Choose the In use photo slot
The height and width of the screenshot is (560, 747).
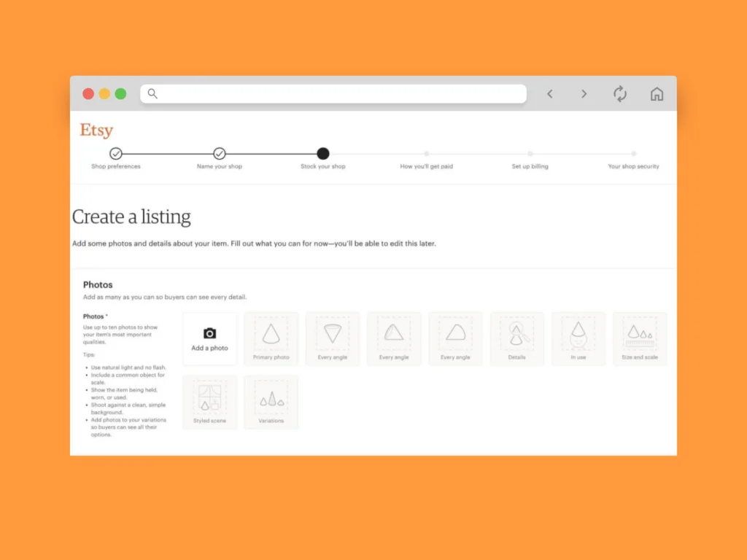point(578,337)
